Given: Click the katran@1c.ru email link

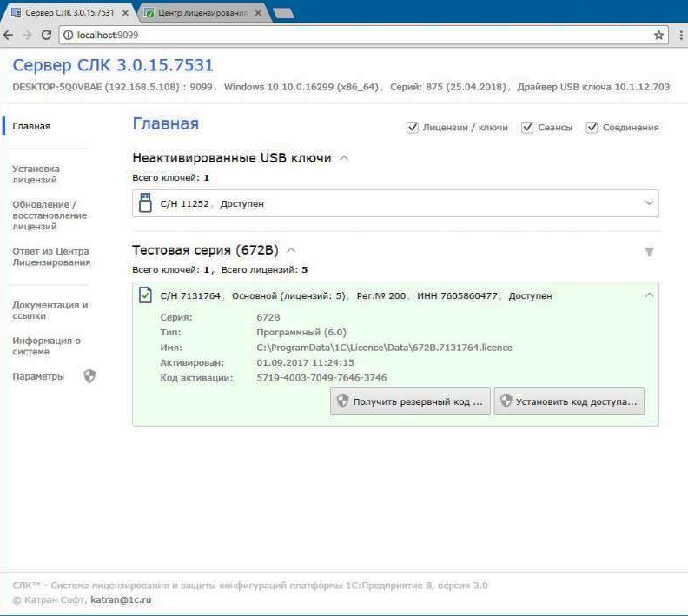Looking at the screenshot, I should tap(122, 599).
